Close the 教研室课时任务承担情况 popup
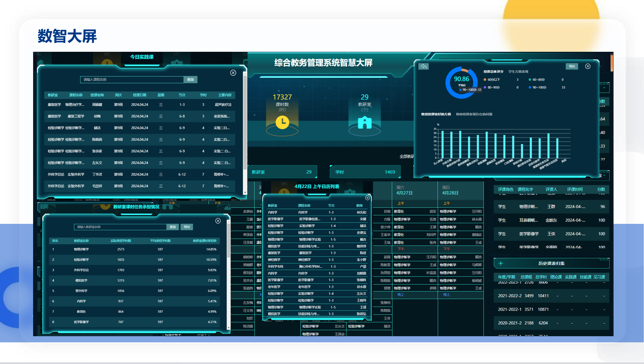644x364 pixels. click(x=218, y=221)
